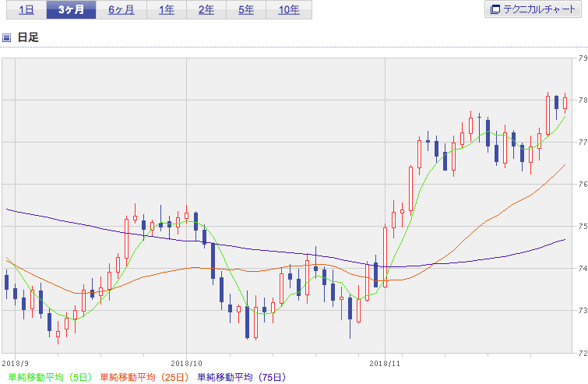Click the 78 price axis label
This screenshot has width=588, height=384.
583,100
